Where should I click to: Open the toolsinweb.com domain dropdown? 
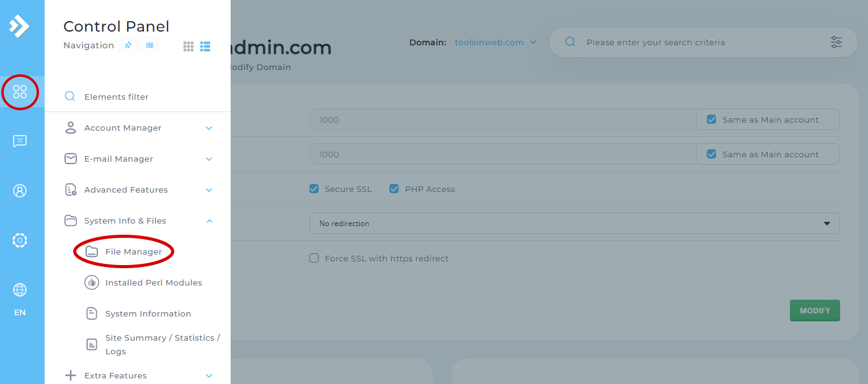pos(495,43)
